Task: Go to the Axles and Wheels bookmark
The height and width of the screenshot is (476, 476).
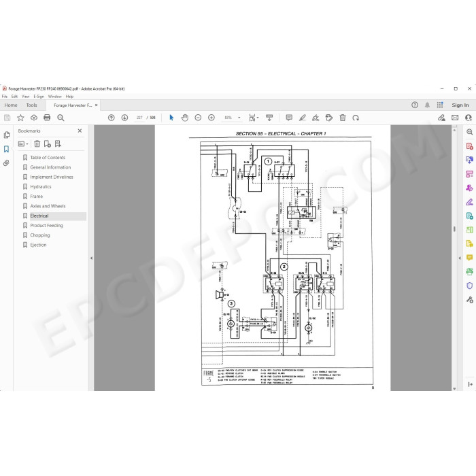Action: 48,206
